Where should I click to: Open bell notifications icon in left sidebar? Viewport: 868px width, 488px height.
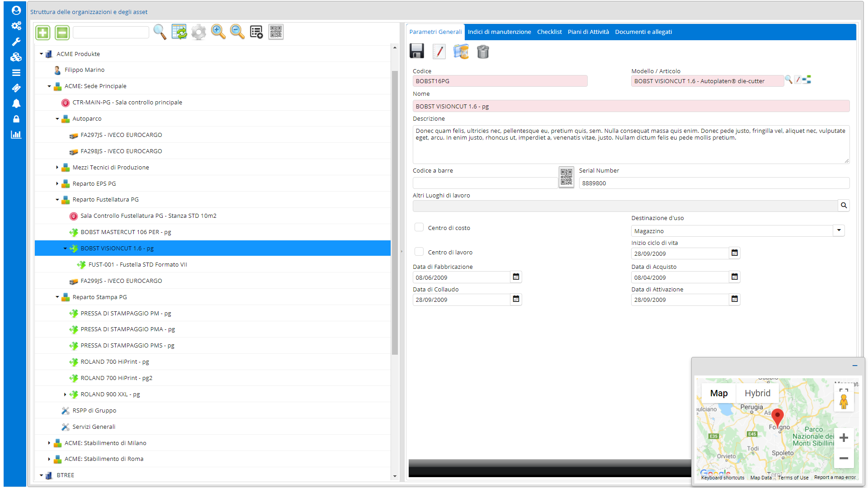tap(16, 103)
